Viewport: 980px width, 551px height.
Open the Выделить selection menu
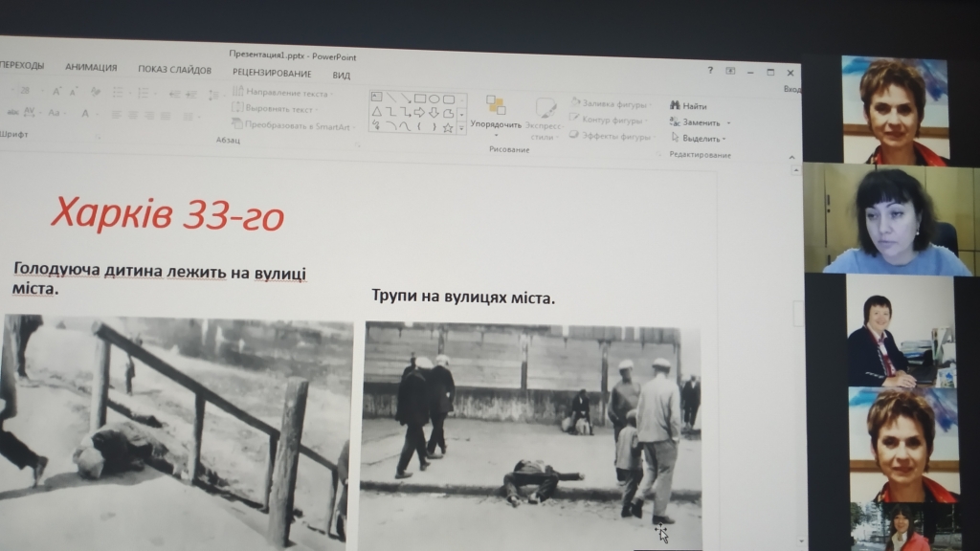point(698,138)
